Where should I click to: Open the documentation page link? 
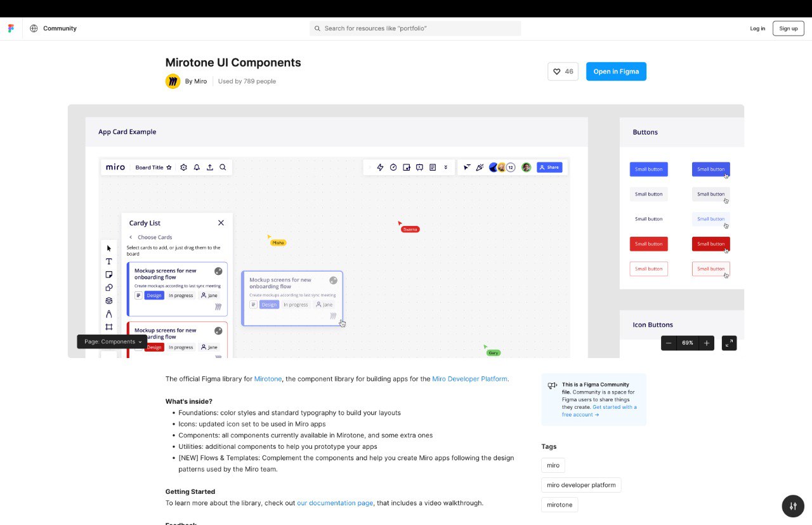click(335, 503)
